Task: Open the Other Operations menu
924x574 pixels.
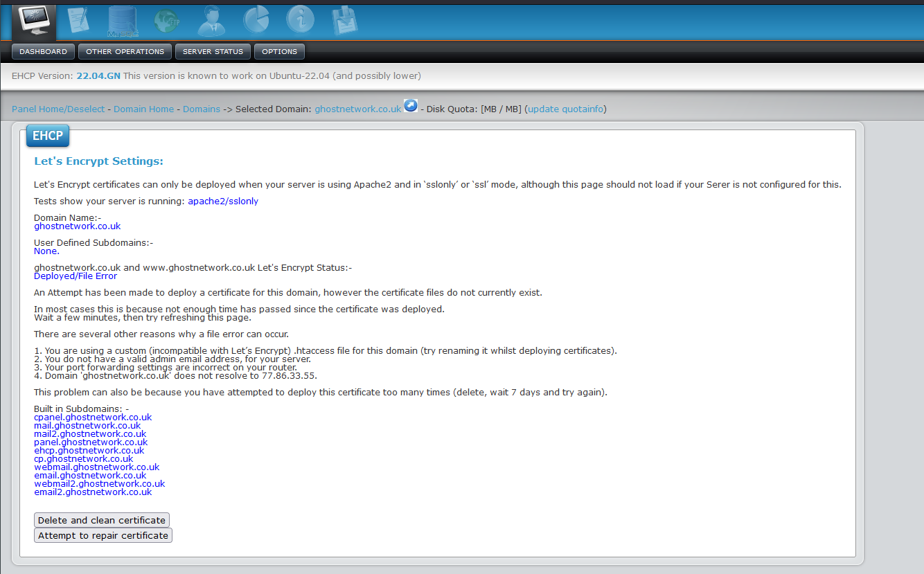Action: (125, 52)
